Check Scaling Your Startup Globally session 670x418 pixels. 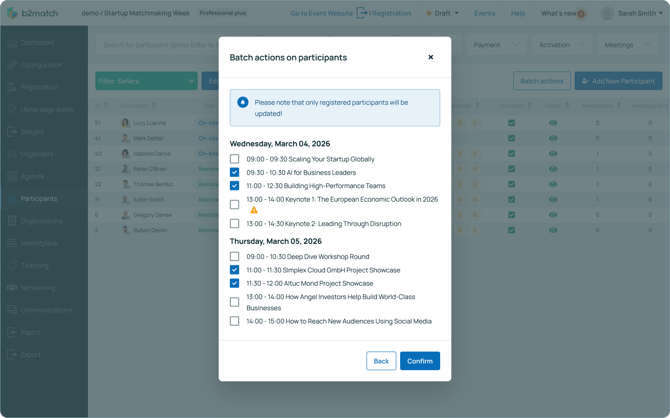(x=235, y=159)
